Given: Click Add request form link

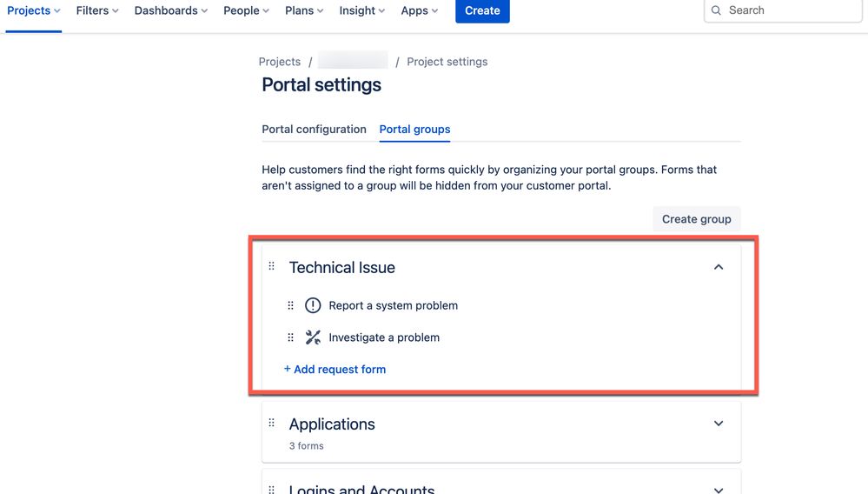Looking at the screenshot, I should coord(335,370).
